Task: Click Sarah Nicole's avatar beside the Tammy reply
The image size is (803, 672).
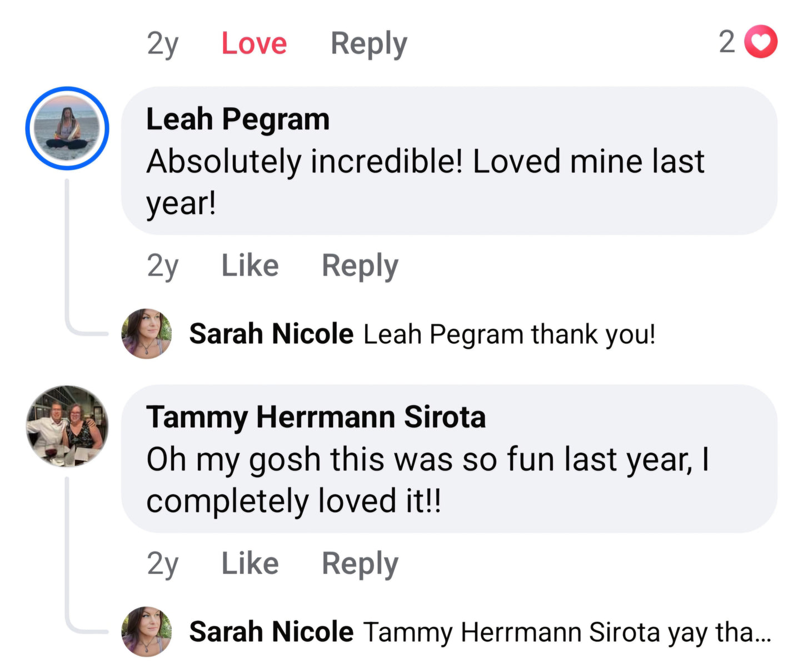Action: (x=147, y=631)
